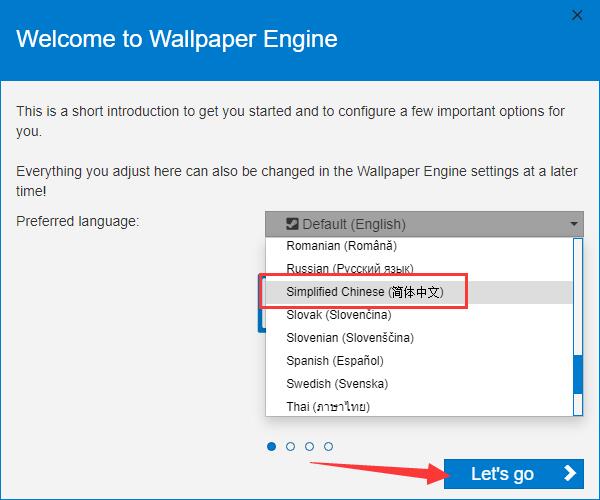Select Thai (ภาษาไทย) language

coord(419,406)
